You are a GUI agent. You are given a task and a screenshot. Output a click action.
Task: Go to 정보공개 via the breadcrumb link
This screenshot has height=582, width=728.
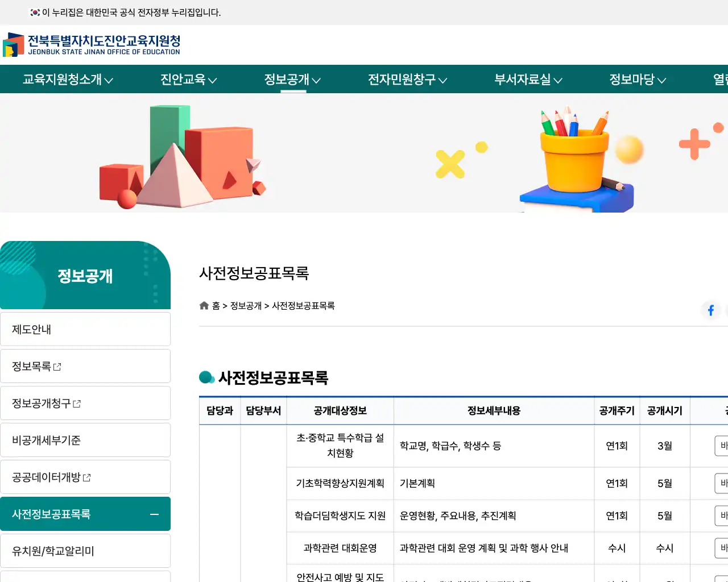[246, 306]
